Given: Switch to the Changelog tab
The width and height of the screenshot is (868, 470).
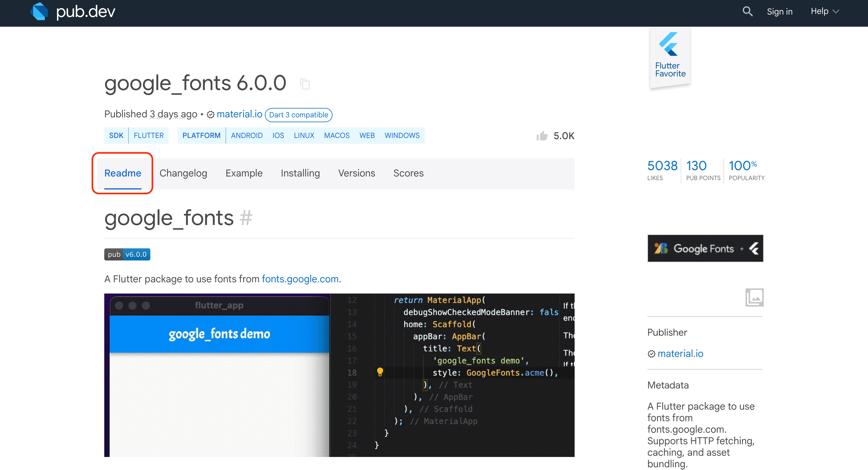Looking at the screenshot, I should coord(183,173).
